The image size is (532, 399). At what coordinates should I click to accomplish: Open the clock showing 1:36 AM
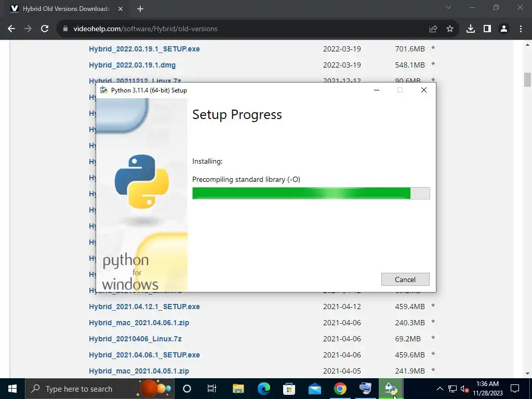487,389
